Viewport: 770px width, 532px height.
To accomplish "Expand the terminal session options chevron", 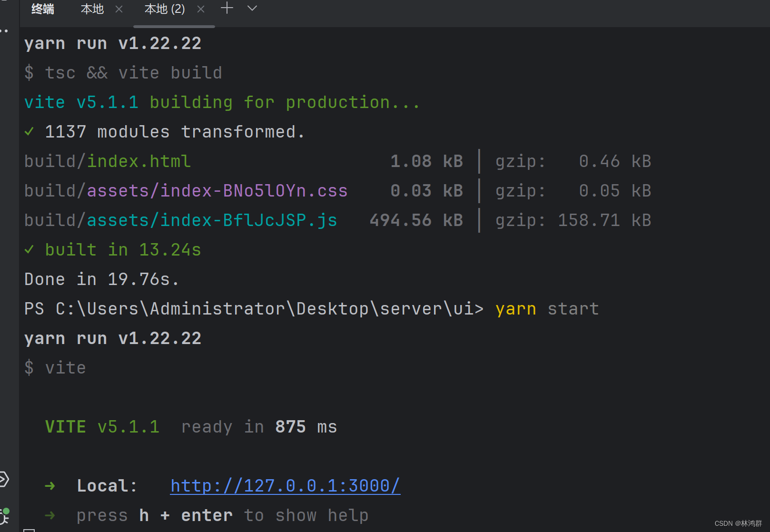I will (252, 8).
